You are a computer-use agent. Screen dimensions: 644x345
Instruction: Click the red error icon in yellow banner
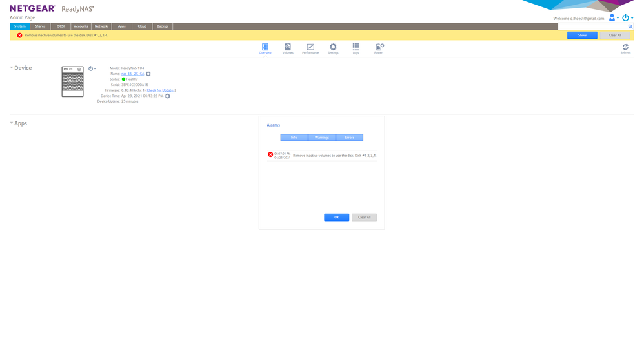pyautogui.click(x=19, y=36)
